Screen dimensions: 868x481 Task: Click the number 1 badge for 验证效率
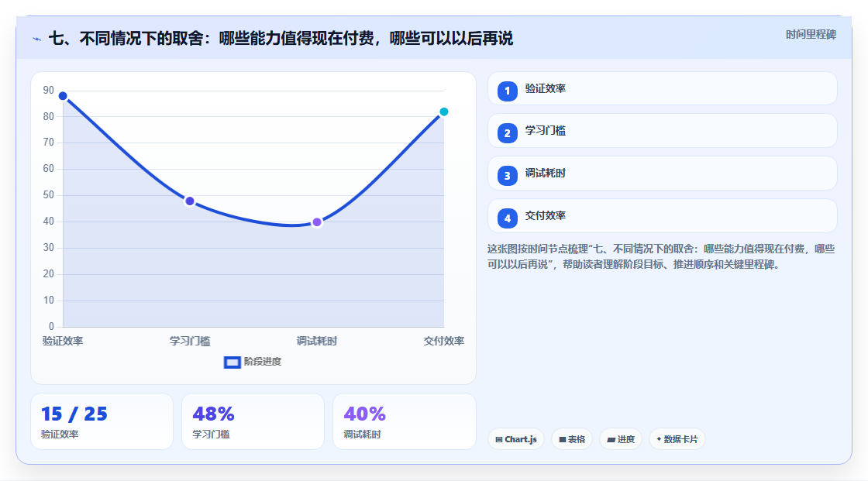[x=507, y=91]
